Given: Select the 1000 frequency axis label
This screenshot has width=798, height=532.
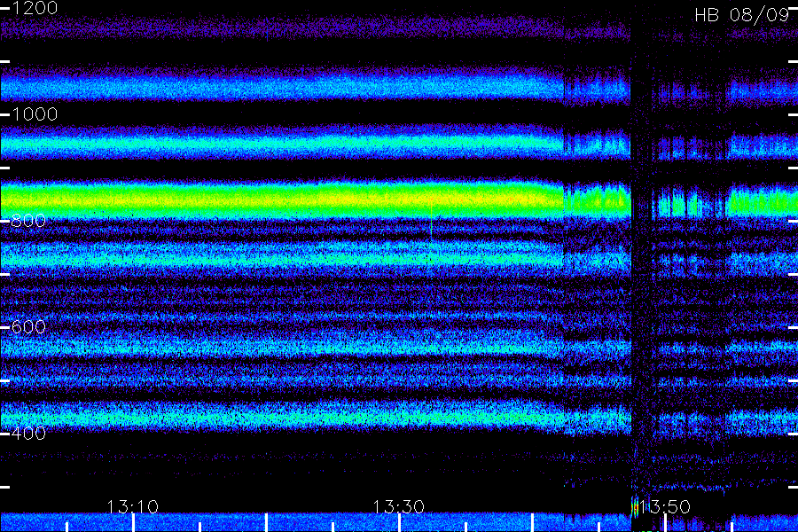Looking at the screenshot, I should pyautogui.click(x=35, y=114).
